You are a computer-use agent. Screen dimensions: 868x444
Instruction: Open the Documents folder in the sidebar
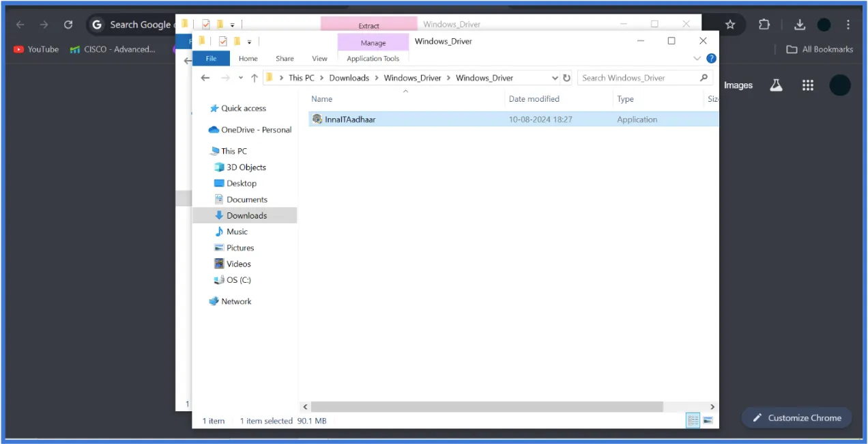[241, 199]
